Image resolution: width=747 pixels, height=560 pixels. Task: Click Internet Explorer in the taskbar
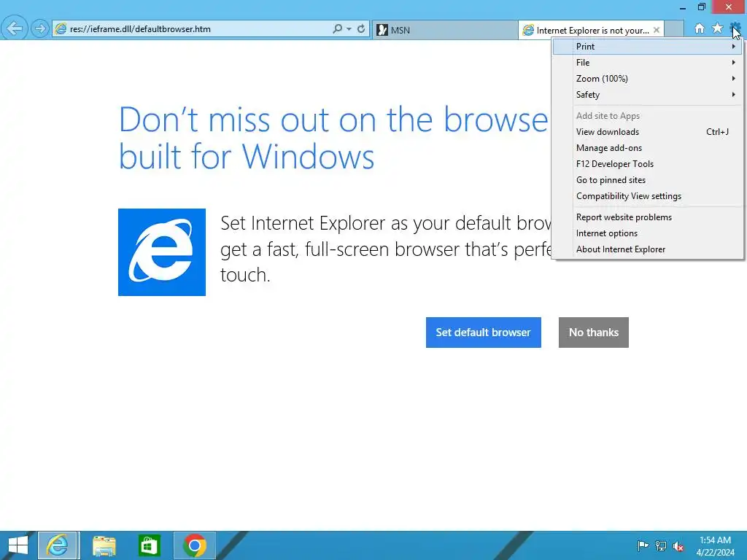58,545
